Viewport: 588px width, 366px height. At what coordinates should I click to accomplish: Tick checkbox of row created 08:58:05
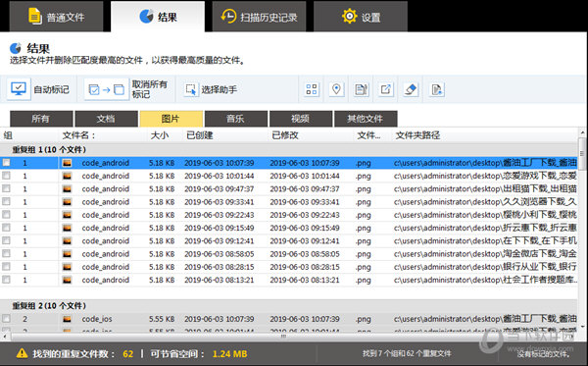[x=7, y=253]
